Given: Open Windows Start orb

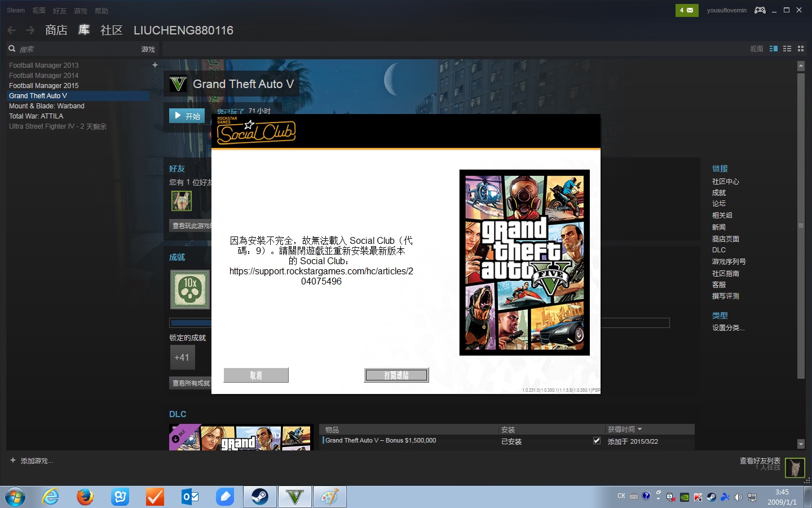Looking at the screenshot, I should pos(15,497).
